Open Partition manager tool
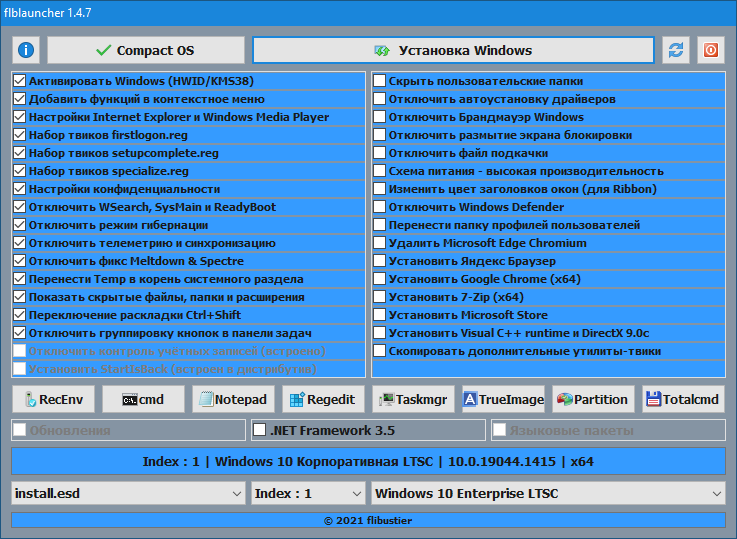The image size is (737, 539). (x=593, y=399)
